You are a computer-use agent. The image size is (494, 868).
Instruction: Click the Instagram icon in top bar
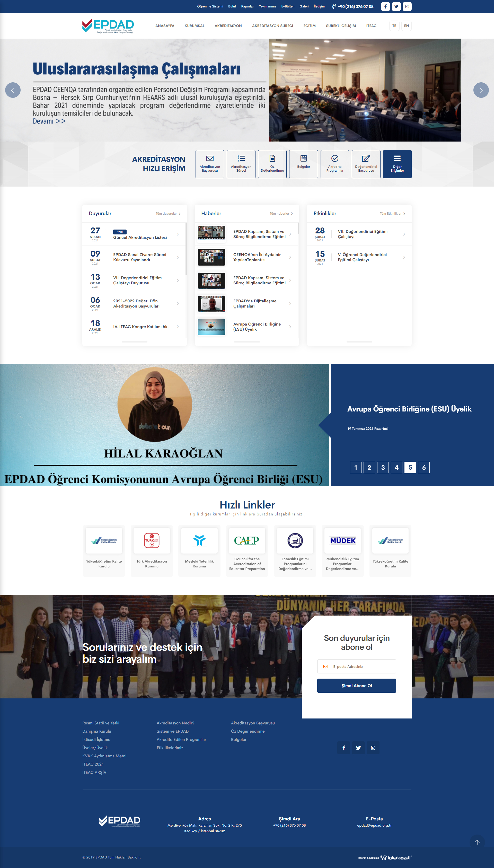407,6
